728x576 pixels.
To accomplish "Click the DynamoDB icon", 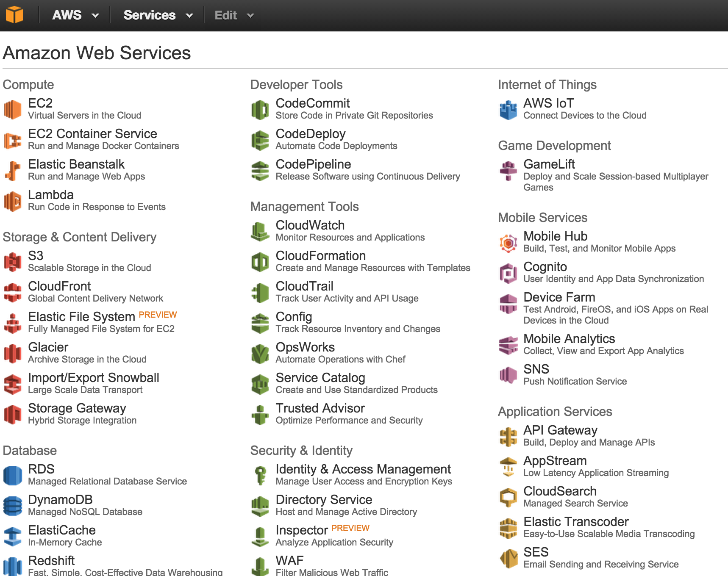I will [x=13, y=506].
